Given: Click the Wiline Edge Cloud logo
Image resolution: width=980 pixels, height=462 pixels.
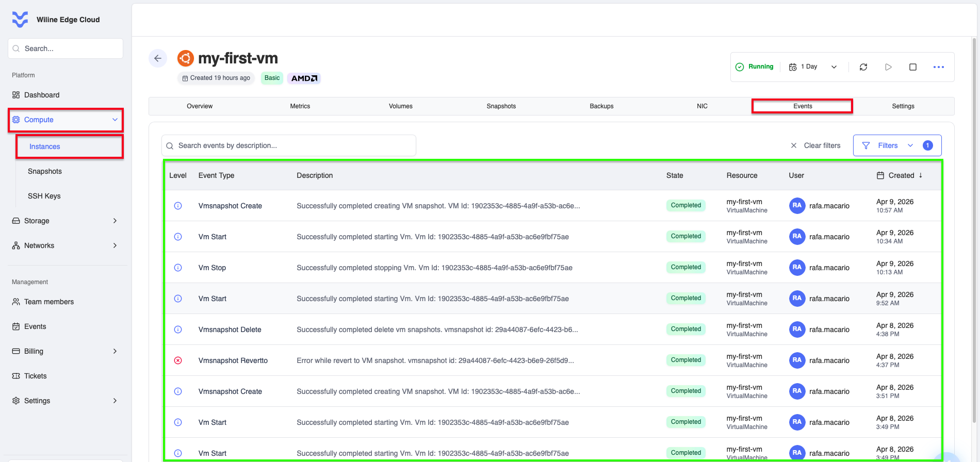Looking at the screenshot, I should [20, 20].
